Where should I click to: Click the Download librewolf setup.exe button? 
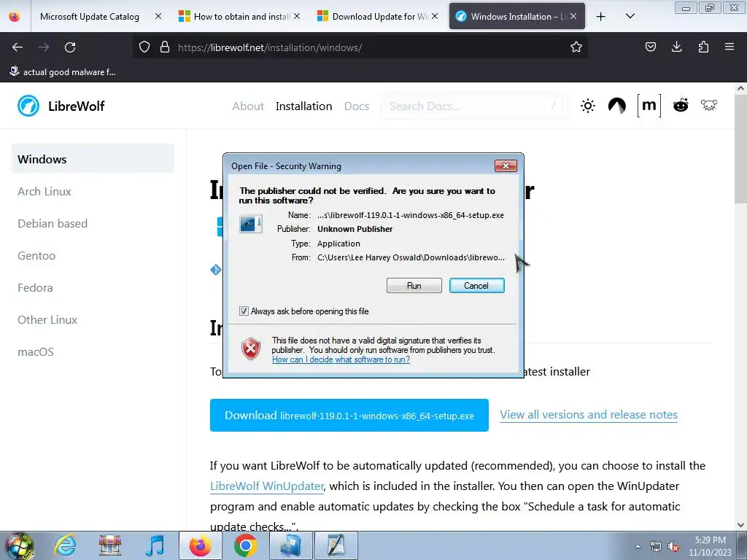pos(349,415)
